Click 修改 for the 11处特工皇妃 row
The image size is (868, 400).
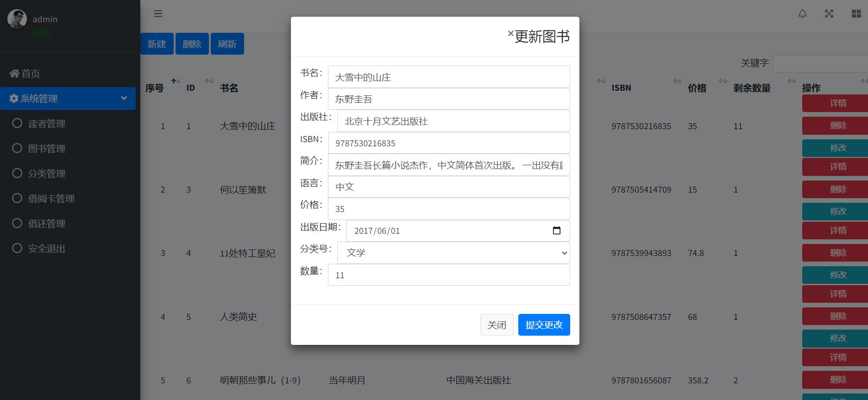tap(835, 275)
